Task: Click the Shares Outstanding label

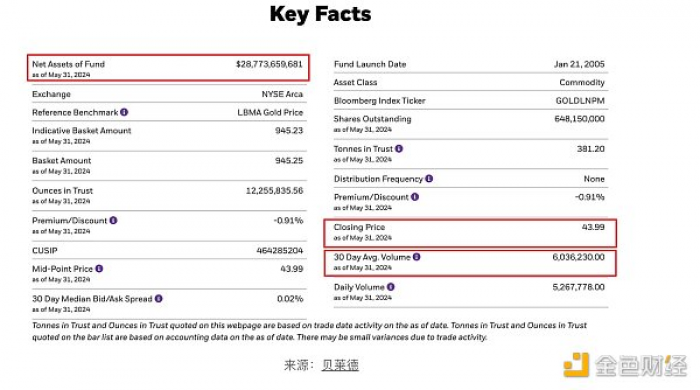Action: point(372,119)
